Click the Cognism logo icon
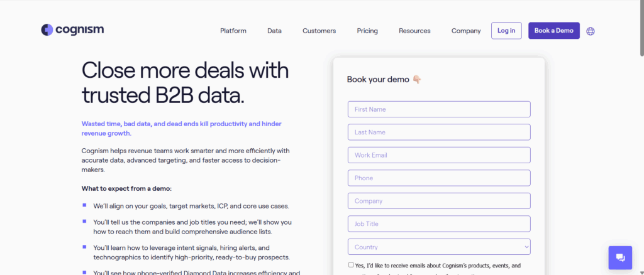644x275 pixels. [x=47, y=30]
